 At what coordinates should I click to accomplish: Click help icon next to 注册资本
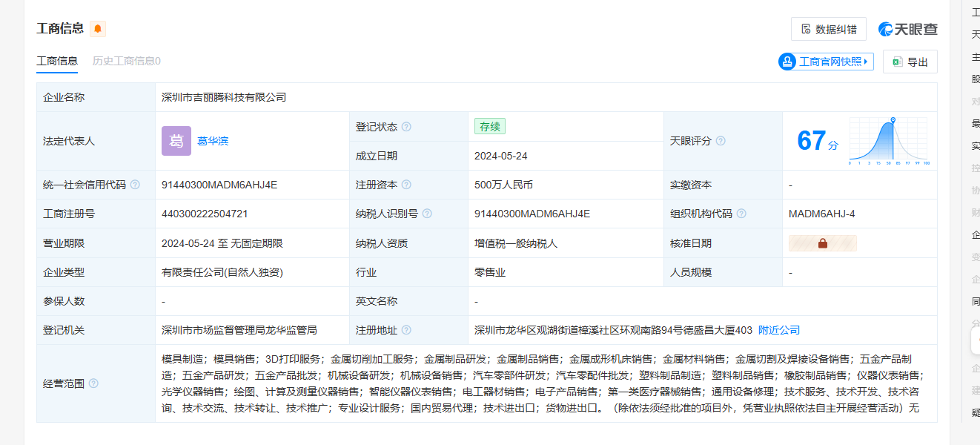pos(406,185)
